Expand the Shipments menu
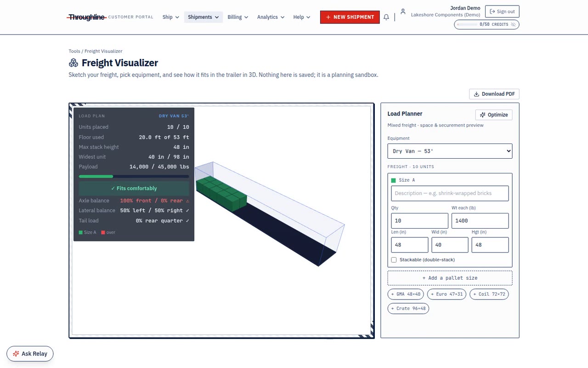 [204, 17]
